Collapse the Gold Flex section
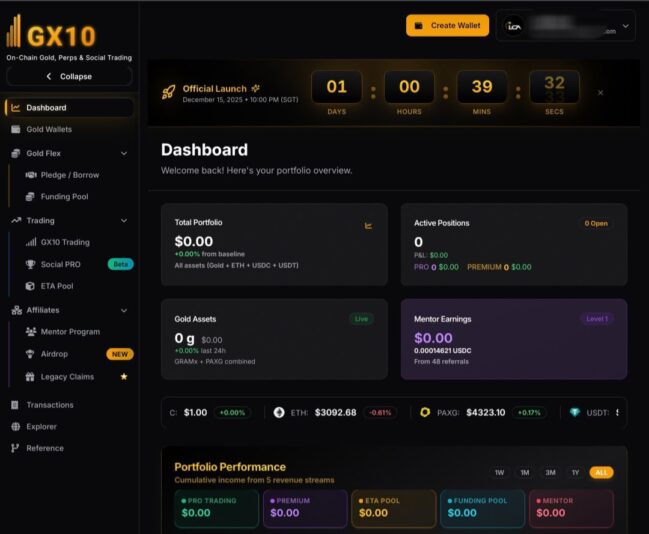Image resolution: width=649 pixels, height=534 pixels. (x=124, y=153)
